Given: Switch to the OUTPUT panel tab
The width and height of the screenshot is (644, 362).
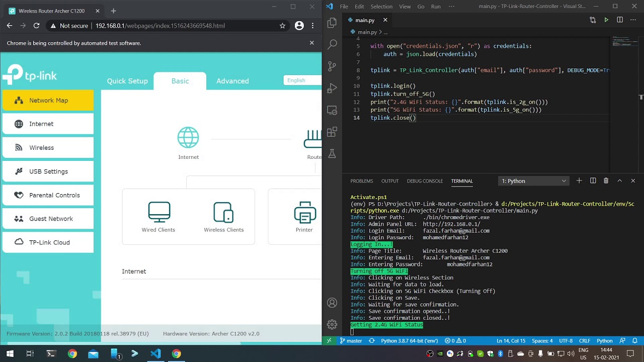Looking at the screenshot, I should [390, 181].
